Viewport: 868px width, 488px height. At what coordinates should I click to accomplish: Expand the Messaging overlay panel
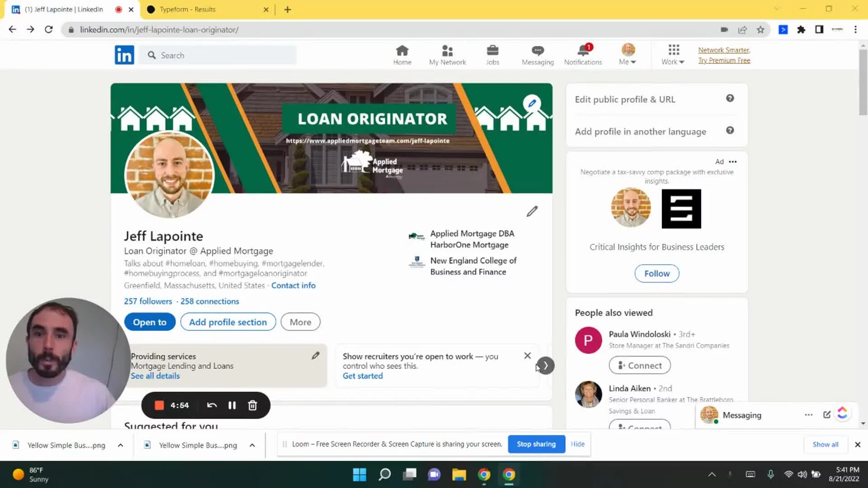742,415
